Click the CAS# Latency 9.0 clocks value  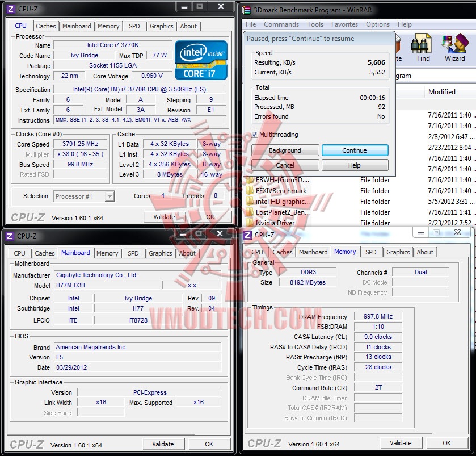tap(378, 337)
